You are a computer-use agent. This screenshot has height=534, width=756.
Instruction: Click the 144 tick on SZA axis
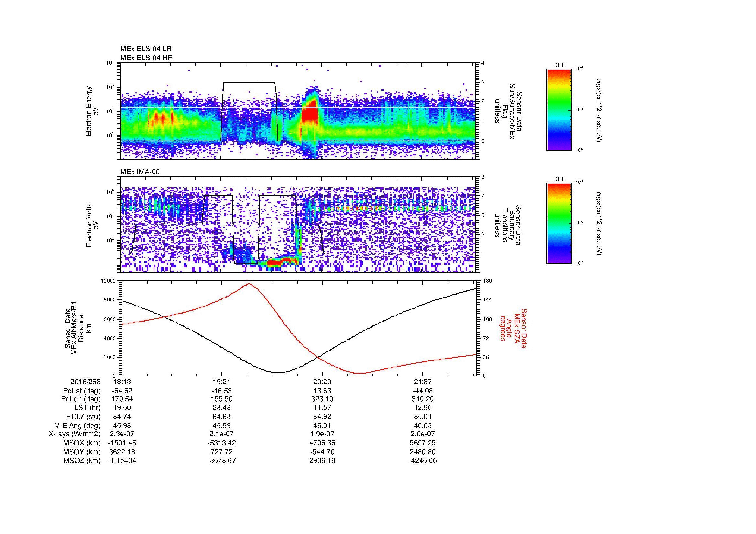[x=487, y=300]
